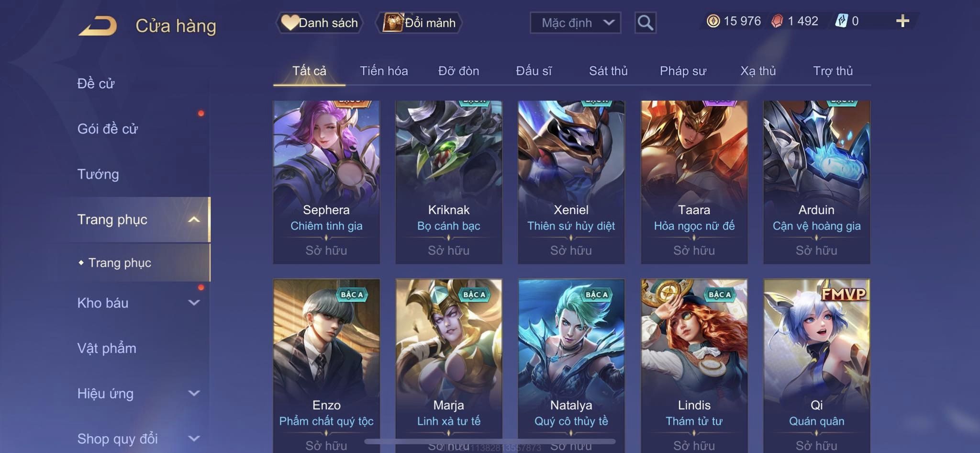Click the gold coin balance icon
The width and height of the screenshot is (980, 453).
tap(713, 21)
